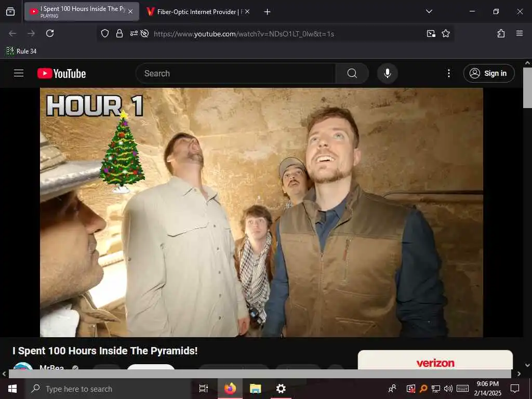Image resolution: width=532 pixels, height=399 pixels.
Task: Open the Windows Start menu
Action: [12, 389]
